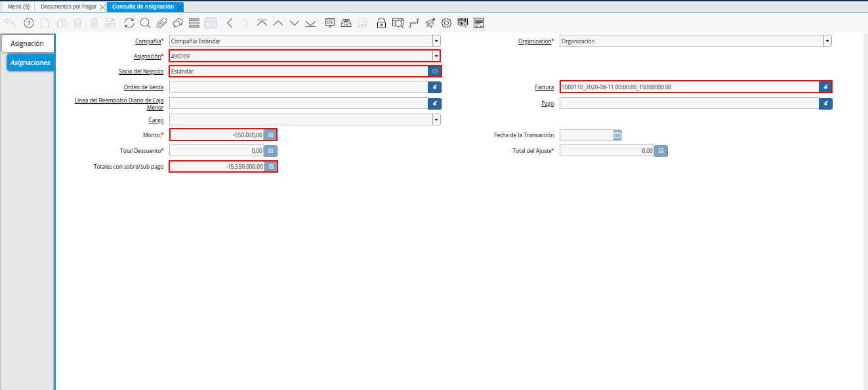Viewport: 868px width, 390px height.
Task: Open Zoom Across folder-magnifier icon
Action: pyautogui.click(x=398, y=23)
